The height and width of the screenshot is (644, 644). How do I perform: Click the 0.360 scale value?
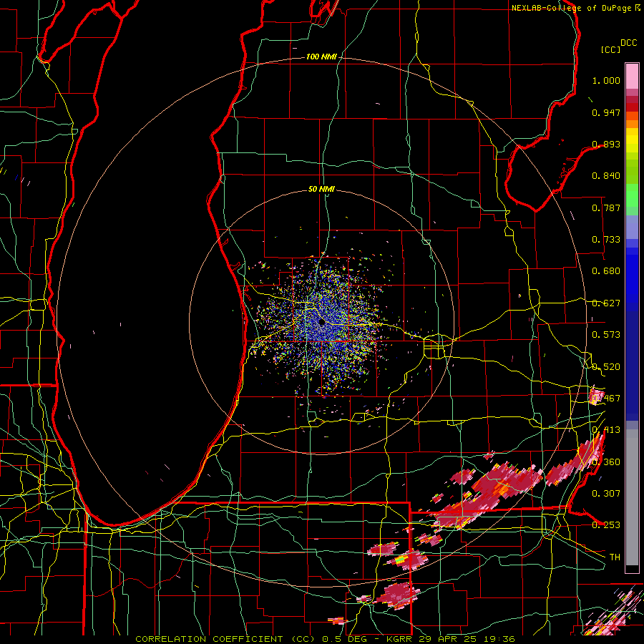pos(606,462)
